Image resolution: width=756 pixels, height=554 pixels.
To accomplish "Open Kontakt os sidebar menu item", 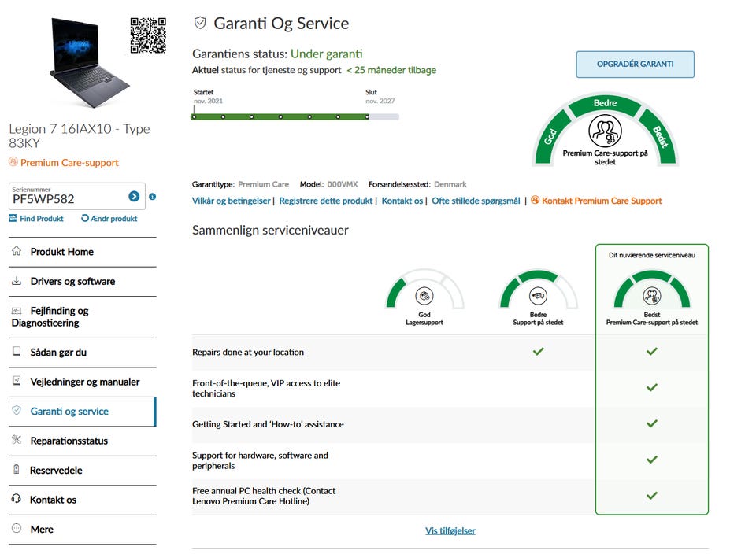I will [x=83, y=500].
